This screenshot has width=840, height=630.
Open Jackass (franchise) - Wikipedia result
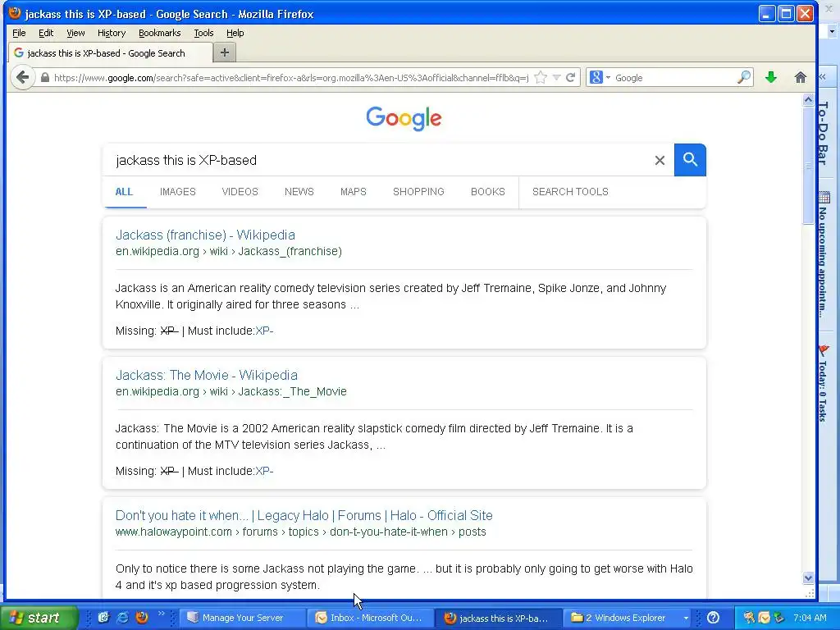click(205, 235)
